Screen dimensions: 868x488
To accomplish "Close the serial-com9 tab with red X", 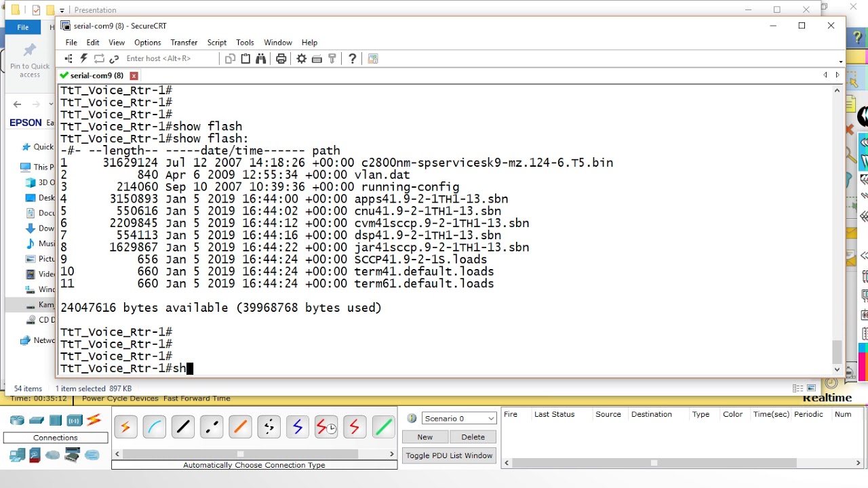I will point(134,76).
